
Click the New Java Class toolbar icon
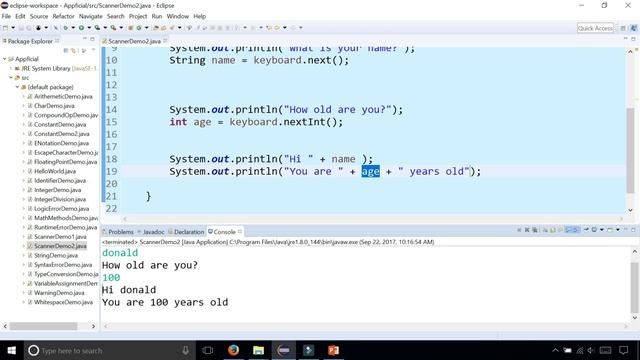139,28
